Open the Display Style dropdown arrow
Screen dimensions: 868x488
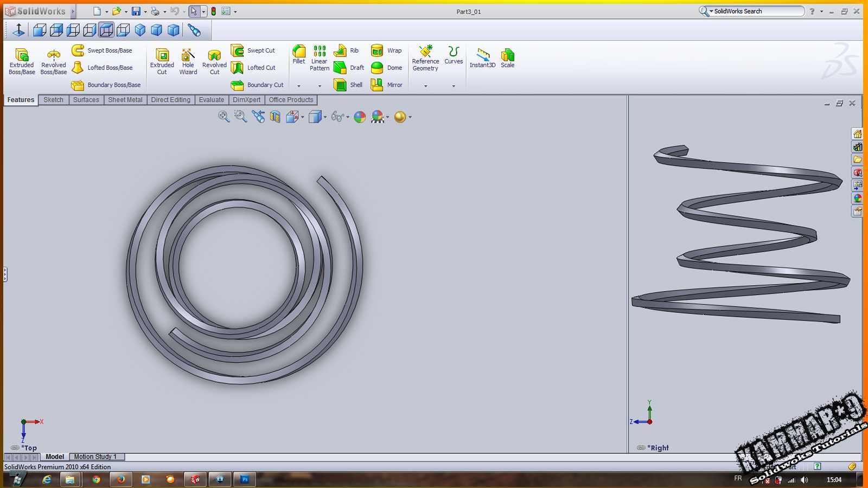tap(325, 117)
